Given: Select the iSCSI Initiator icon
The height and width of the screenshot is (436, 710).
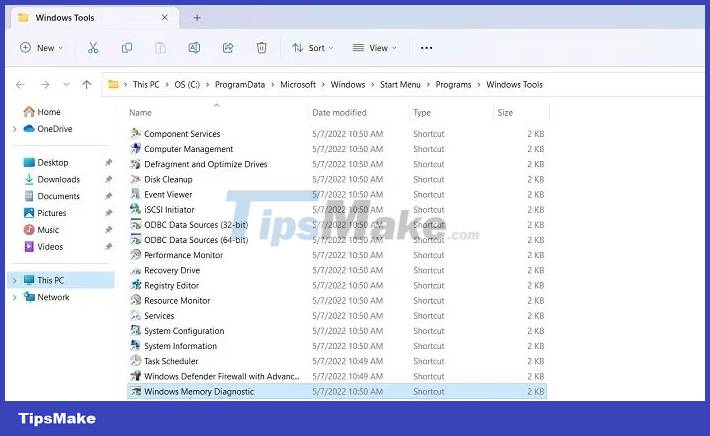Looking at the screenshot, I should (x=135, y=209).
